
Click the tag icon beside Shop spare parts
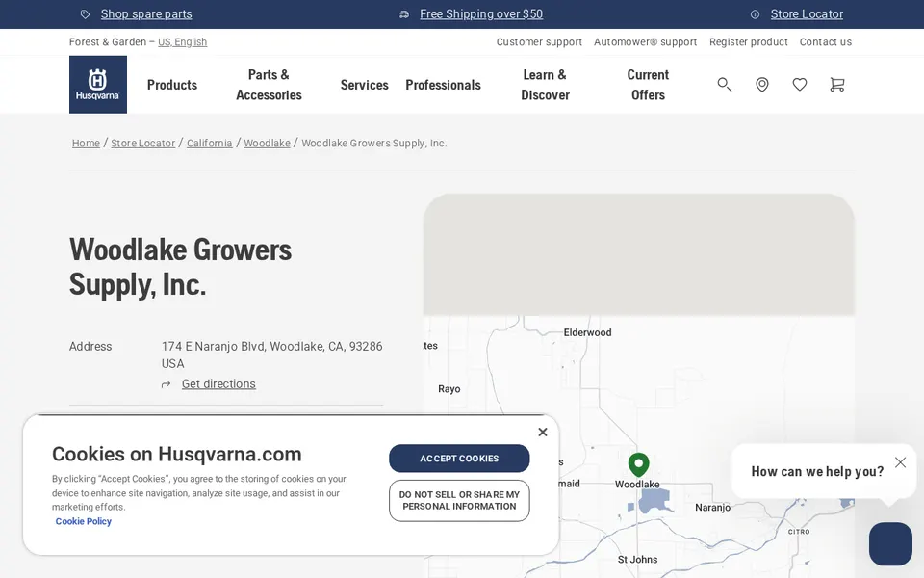pyautogui.click(x=86, y=14)
